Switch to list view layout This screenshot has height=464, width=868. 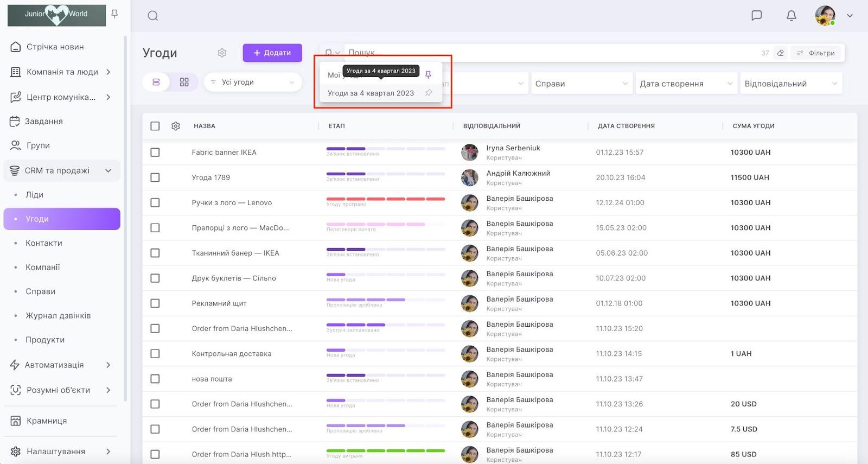point(156,82)
